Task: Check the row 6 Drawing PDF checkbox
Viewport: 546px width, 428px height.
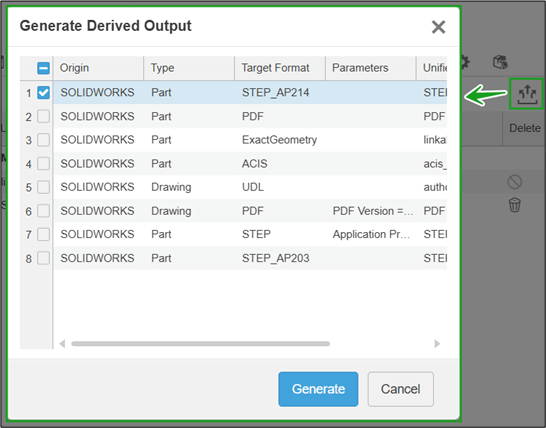Action: point(44,211)
